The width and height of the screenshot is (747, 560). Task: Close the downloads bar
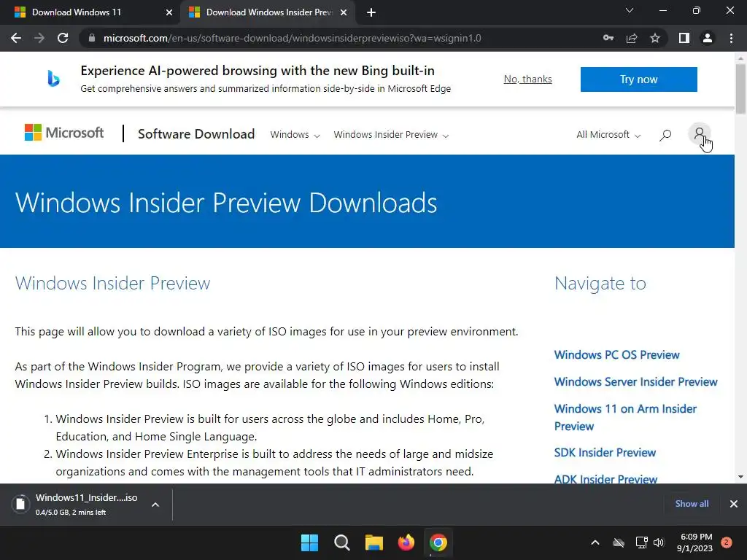734,503
